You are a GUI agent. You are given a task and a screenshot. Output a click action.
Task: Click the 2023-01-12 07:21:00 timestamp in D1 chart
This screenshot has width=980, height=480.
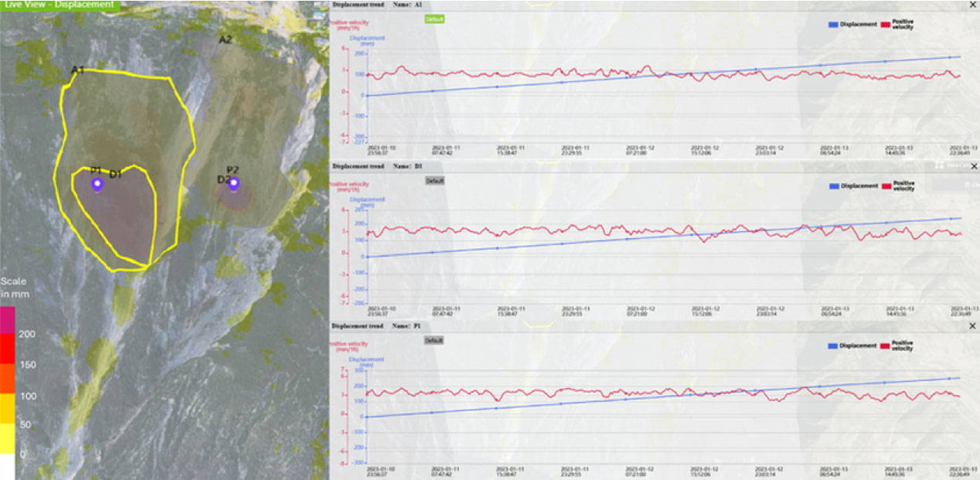(x=641, y=311)
